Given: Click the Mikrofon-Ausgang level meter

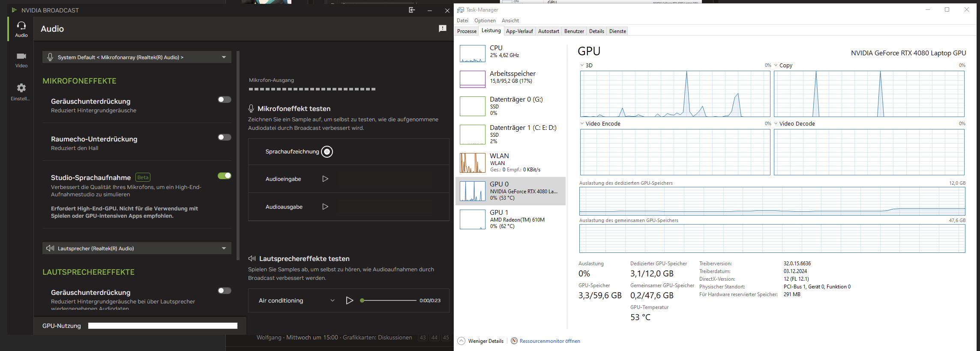Looking at the screenshot, I should click(312, 89).
